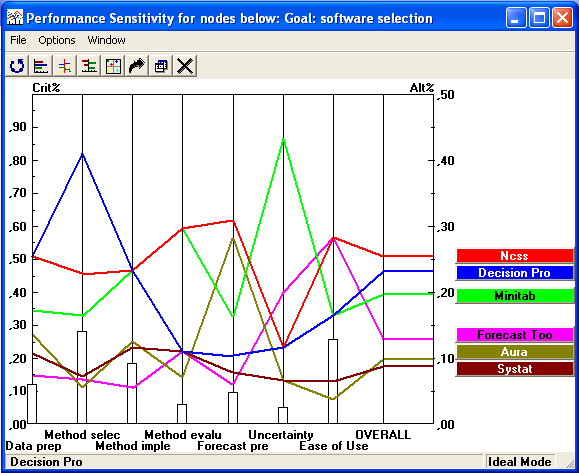Open the horizontal bar sensitivity graph icon

(41, 66)
